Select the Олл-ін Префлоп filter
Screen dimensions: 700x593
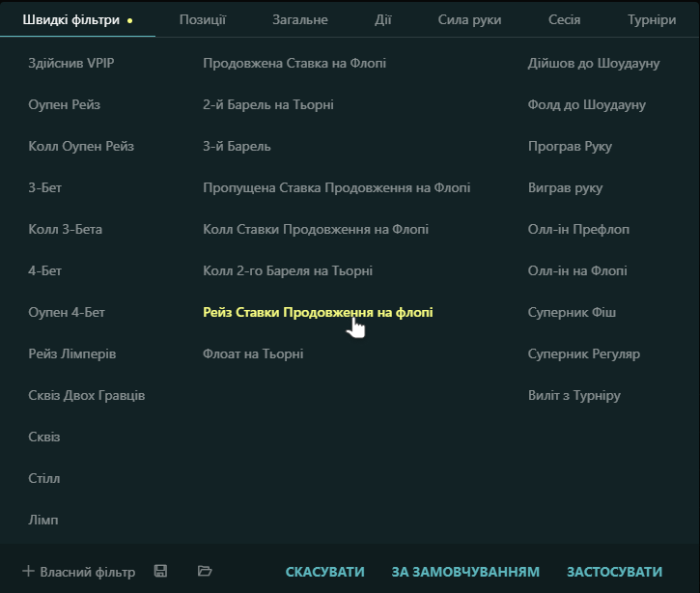(578, 229)
